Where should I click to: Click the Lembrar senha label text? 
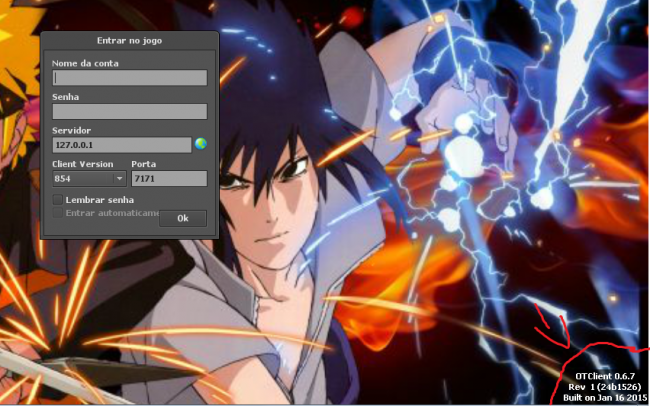click(100, 200)
